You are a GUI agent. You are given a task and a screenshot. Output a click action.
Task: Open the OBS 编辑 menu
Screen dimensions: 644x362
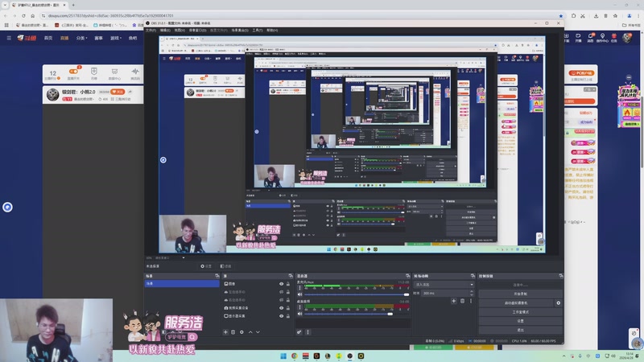(x=165, y=31)
